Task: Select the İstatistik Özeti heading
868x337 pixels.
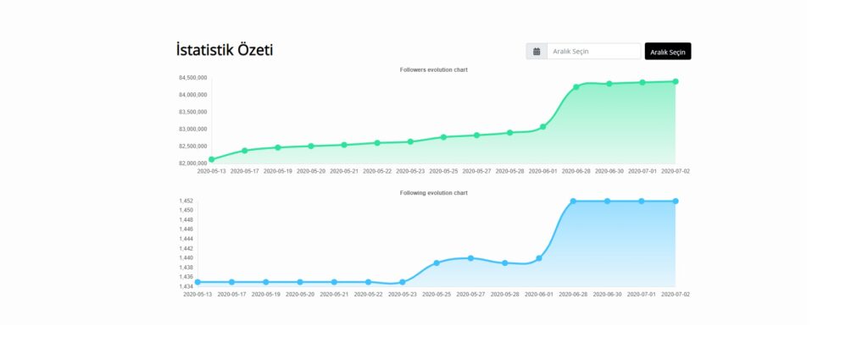Action: point(225,50)
